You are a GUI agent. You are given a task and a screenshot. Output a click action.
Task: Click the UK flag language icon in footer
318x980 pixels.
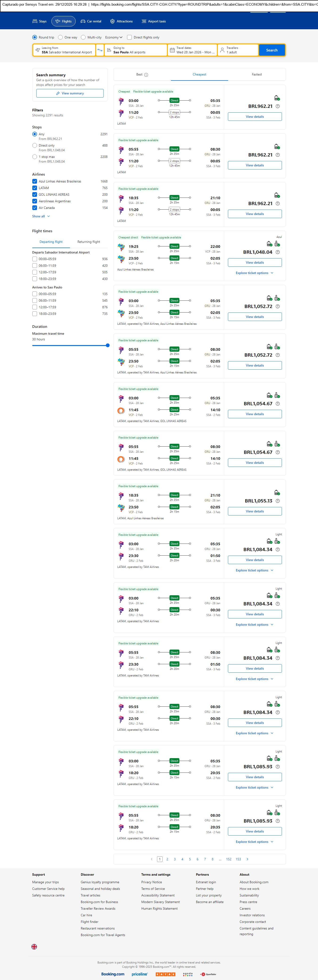pyautogui.click(x=34, y=946)
